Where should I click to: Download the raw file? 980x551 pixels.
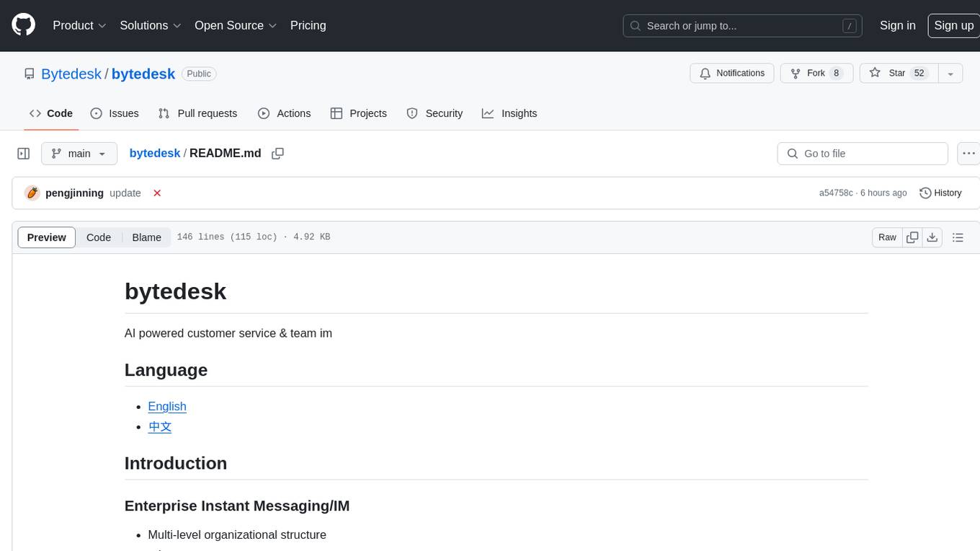(x=932, y=237)
